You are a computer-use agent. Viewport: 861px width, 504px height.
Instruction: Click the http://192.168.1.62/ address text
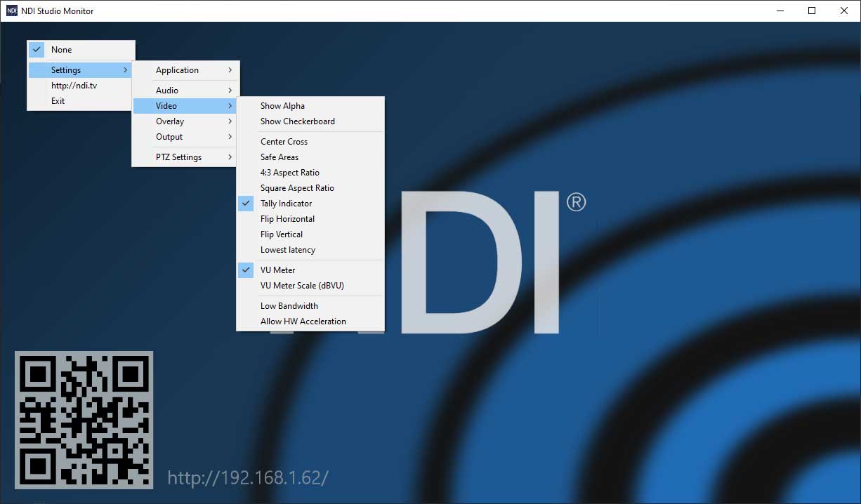coord(248,478)
